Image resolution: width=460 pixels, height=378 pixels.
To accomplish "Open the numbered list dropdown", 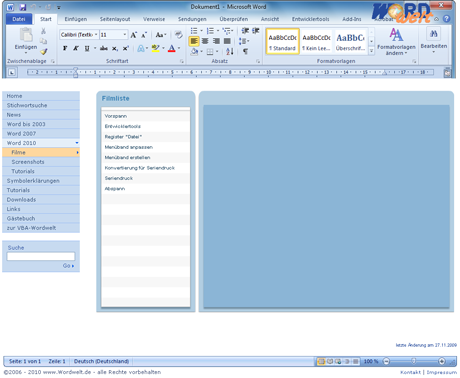I will [x=218, y=31].
